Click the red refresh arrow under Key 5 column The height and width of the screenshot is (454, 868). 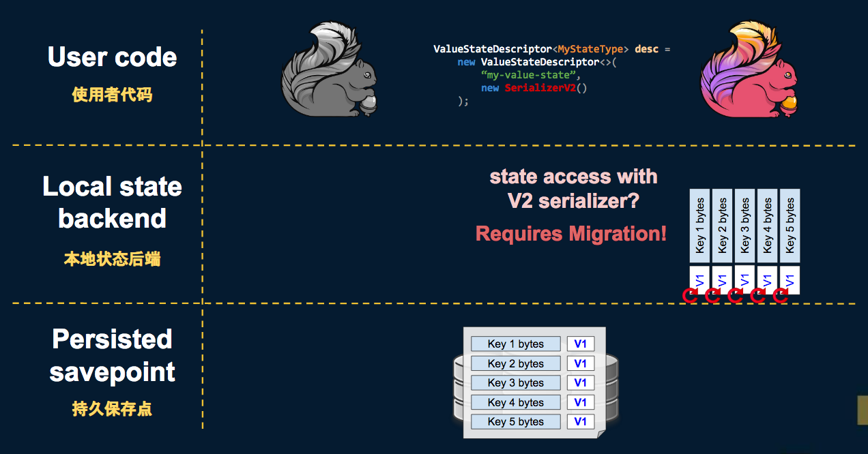click(x=780, y=295)
